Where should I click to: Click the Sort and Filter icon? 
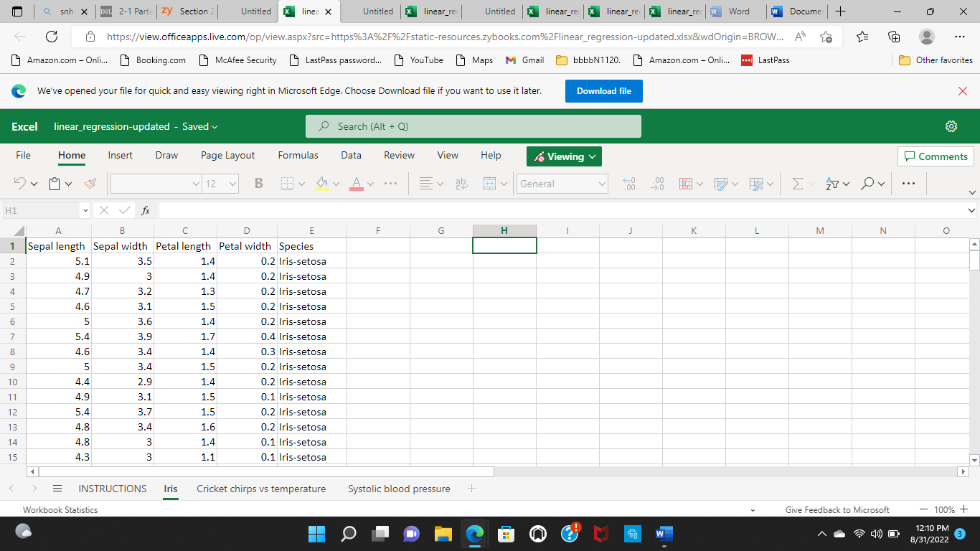(832, 184)
